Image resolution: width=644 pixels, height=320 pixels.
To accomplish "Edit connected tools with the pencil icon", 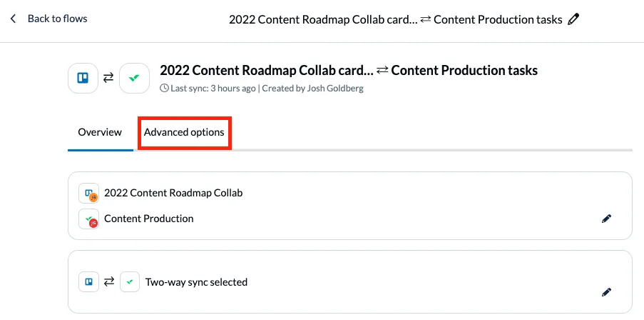I will [606, 219].
